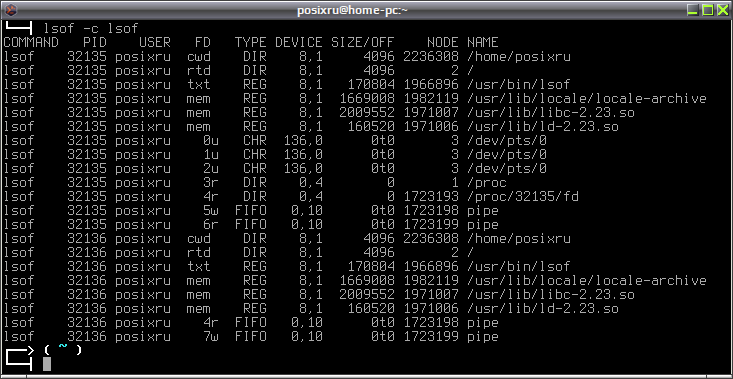
Task: Select /usr/bin/lsof in the PID 32135 row
Action: (518, 85)
